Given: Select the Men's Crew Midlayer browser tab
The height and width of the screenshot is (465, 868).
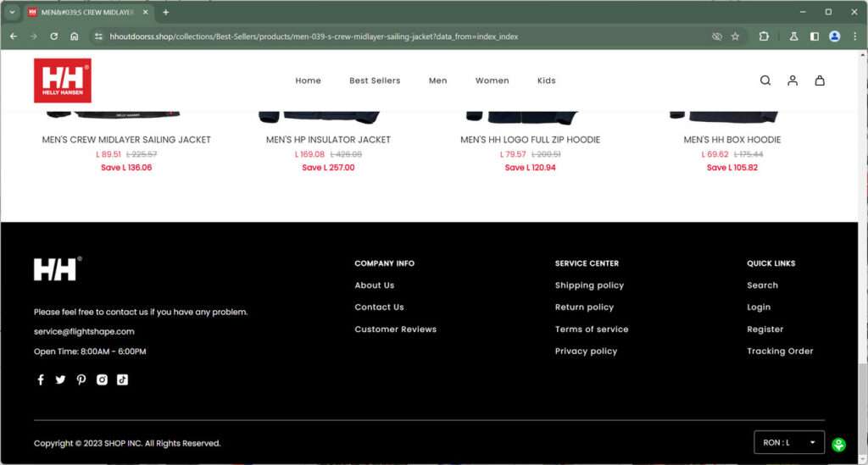Looking at the screenshot, I should tap(86, 12).
